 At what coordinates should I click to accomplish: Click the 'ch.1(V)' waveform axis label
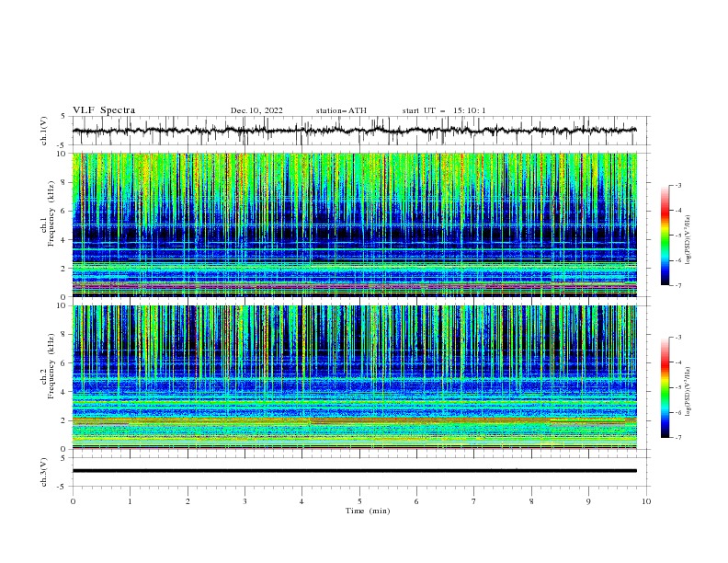pos(44,131)
